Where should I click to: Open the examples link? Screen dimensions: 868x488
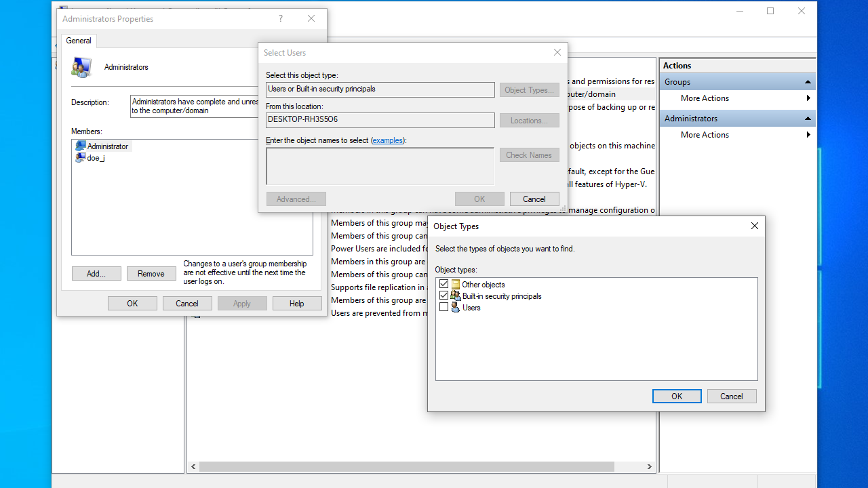[x=388, y=140]
